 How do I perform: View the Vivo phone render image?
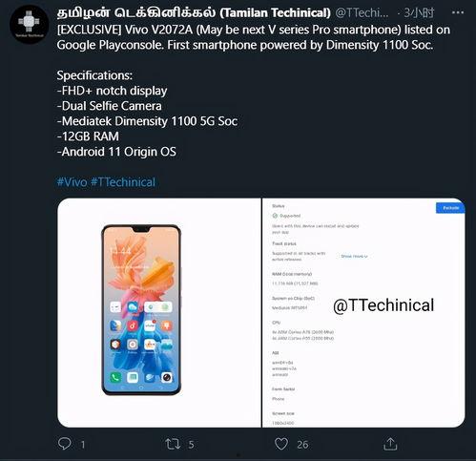pos(159,313)
